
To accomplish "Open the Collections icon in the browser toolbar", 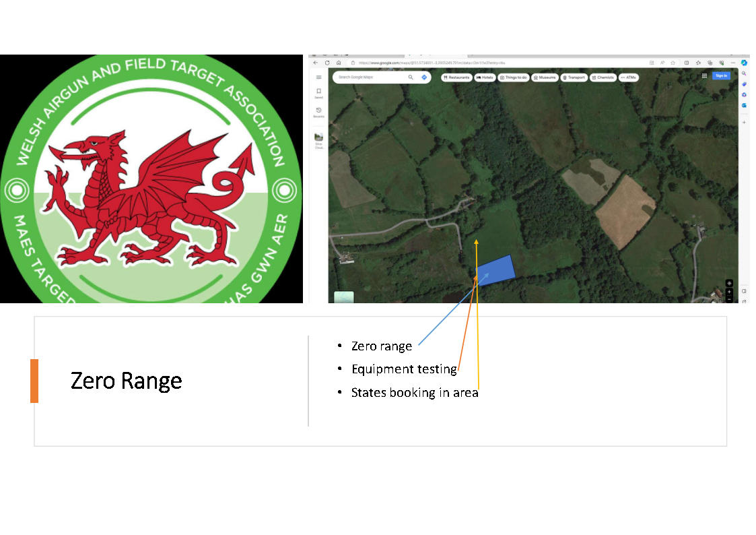I will click(710, 63).
